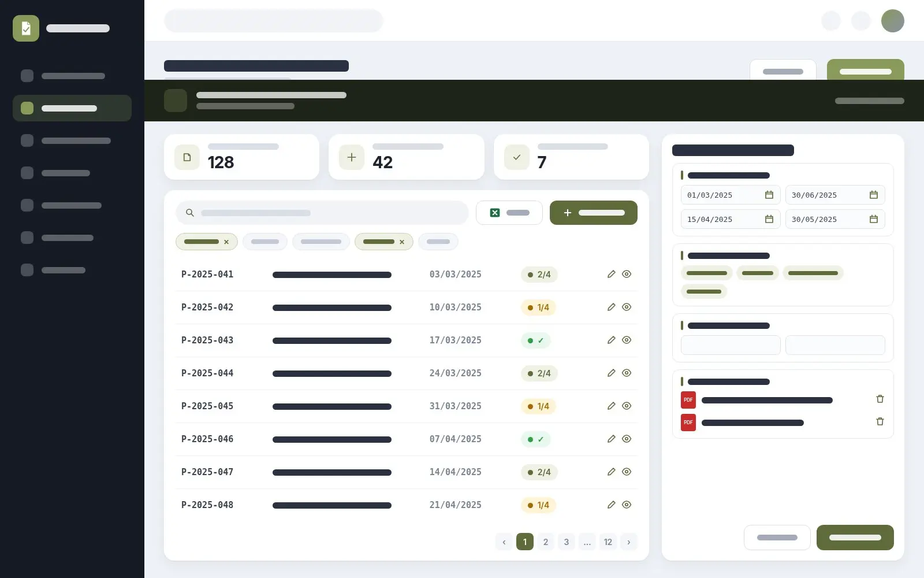
Task: Go to next page arrow
Action: (629, 542)
